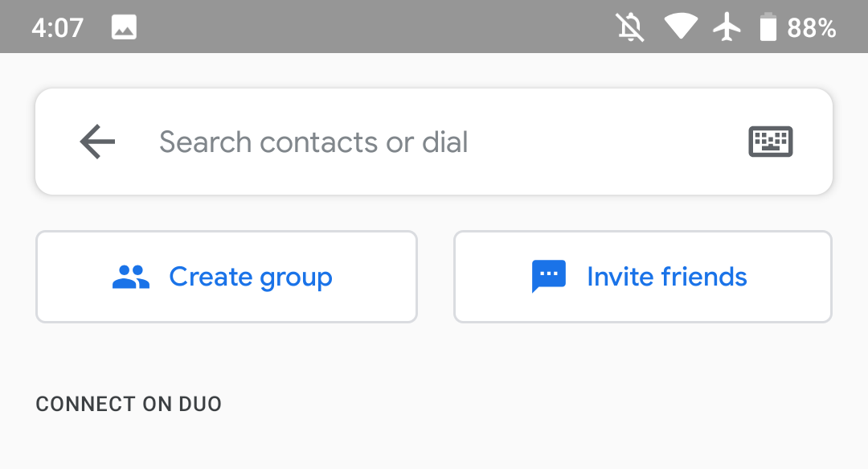Click the 'Create group' text label

pos(251,278)
